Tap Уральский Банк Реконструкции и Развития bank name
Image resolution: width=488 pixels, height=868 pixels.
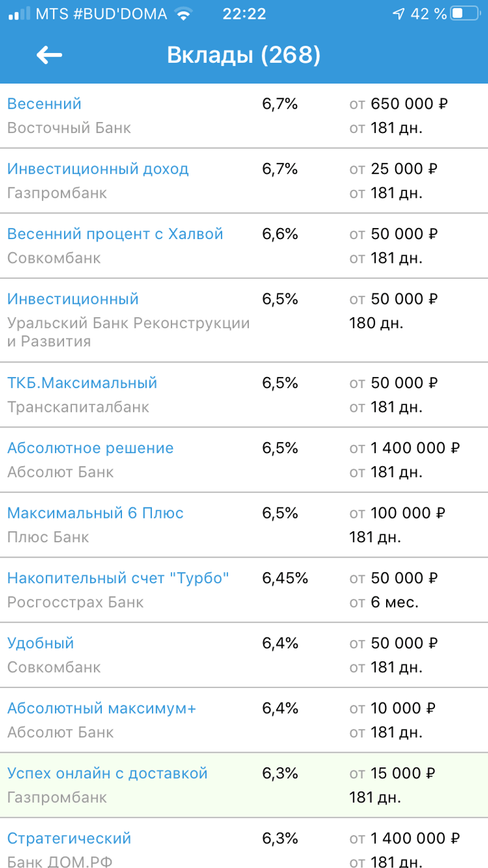tap(128, 332)
